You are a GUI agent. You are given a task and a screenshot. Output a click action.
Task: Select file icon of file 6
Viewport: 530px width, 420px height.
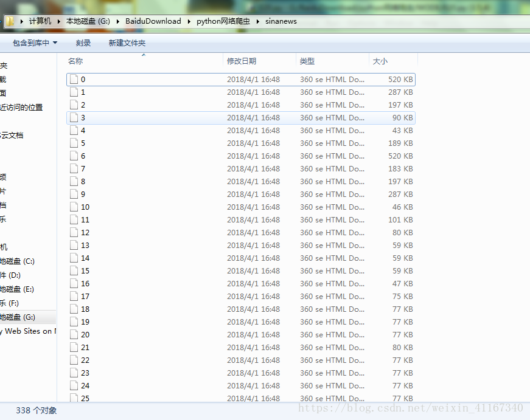tap(74, 156)
